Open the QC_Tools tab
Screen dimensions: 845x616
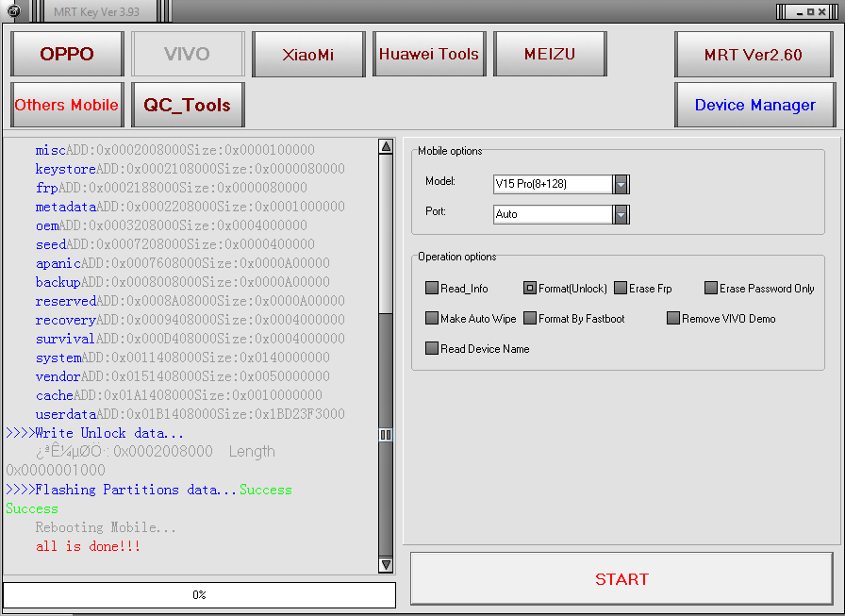pos(188,105)
